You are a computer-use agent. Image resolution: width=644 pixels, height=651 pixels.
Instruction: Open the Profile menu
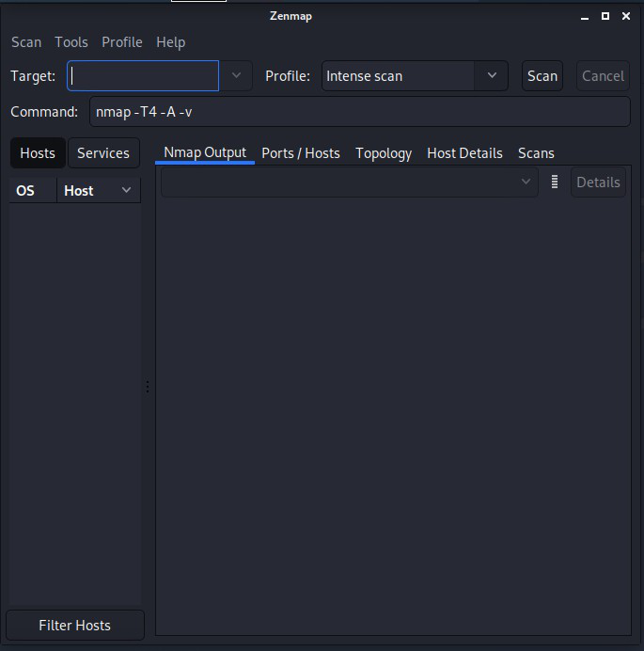(122, 42)
